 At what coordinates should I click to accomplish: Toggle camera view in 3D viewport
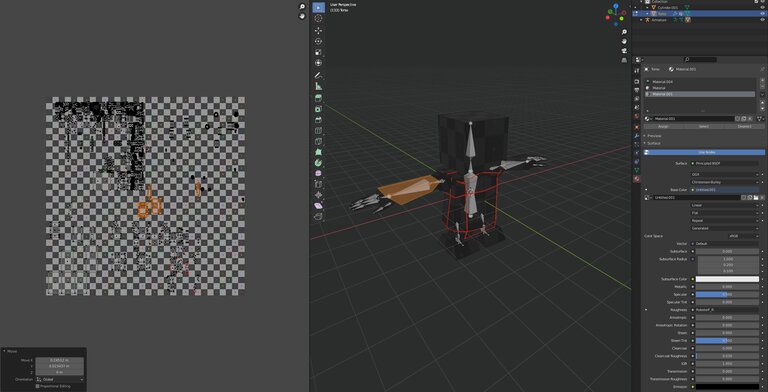(624, 50)
